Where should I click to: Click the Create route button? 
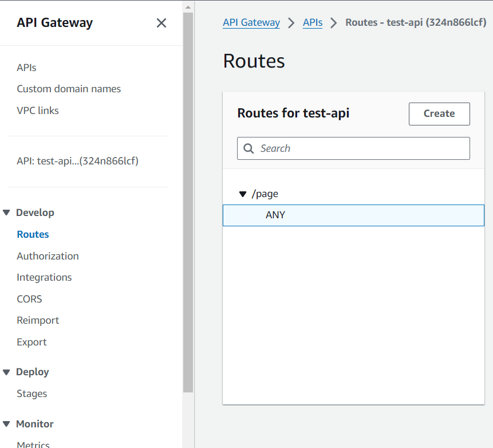(x=439, y=114)
